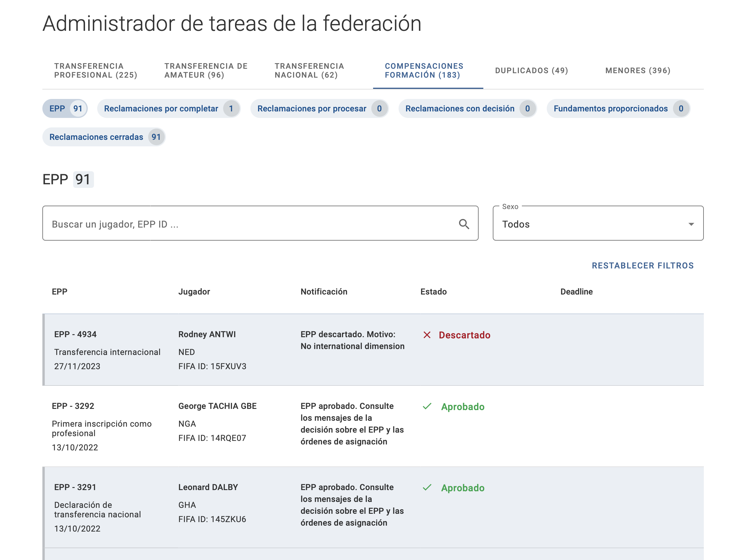
Task: Select Compensaciones Formación (183) tab
Action: point(428,71)
